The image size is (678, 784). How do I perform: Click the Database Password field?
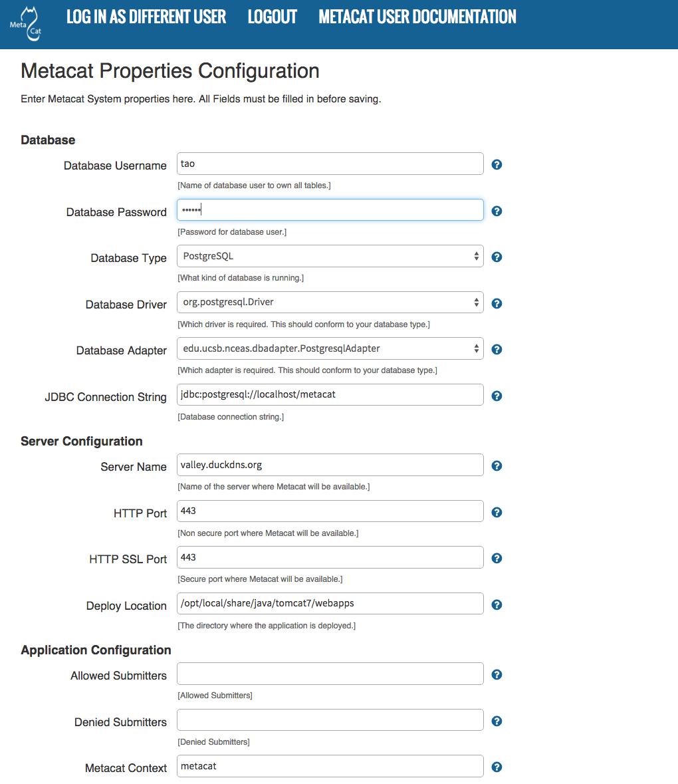pos(330,211)
